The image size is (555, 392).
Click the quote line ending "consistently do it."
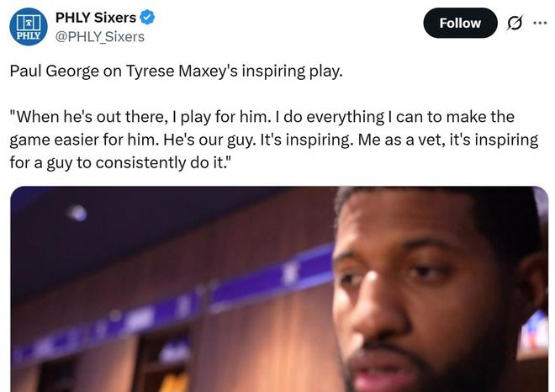click(x=120, y=163)
